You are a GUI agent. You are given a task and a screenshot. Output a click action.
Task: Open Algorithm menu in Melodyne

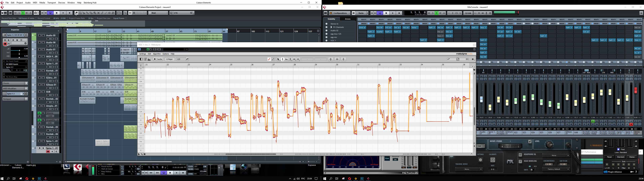[x=156, y=54]
